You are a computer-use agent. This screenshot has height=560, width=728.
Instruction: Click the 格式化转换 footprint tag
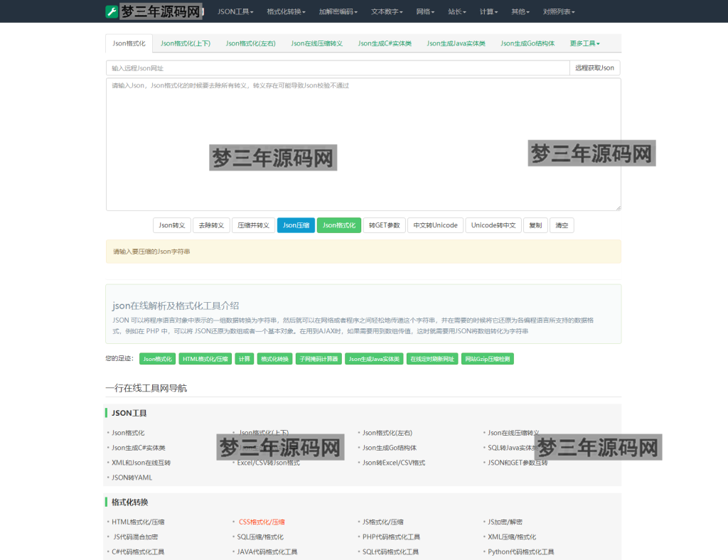point(274,359)
